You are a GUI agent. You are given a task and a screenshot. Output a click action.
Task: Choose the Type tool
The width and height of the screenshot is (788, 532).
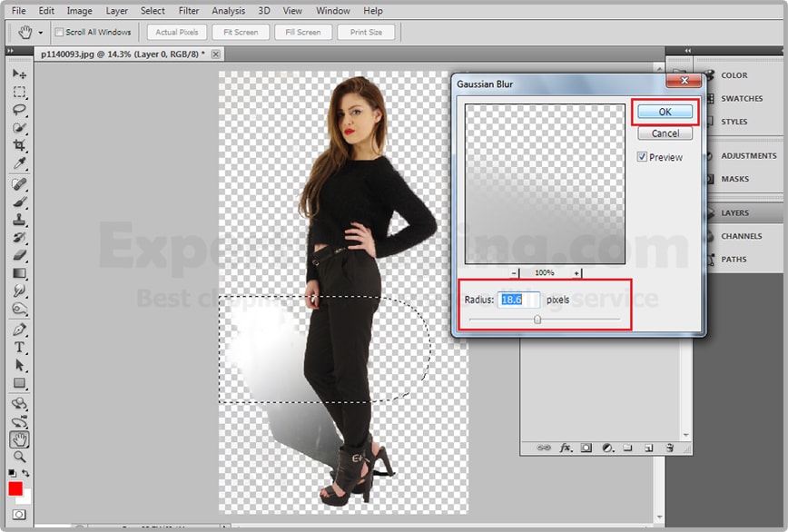tap(19, 348)
